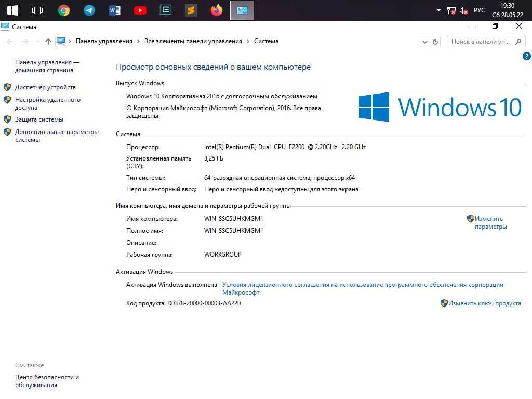Open Task View on the taskbar
Viewport: 532px width, 399px height.
[37, 10]
